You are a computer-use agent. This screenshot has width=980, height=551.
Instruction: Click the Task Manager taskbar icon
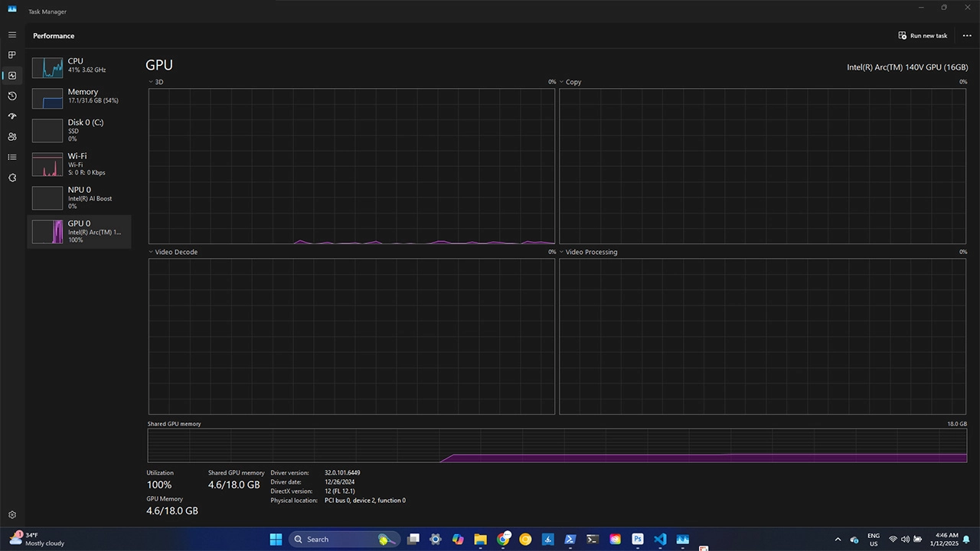coord(682,540)
